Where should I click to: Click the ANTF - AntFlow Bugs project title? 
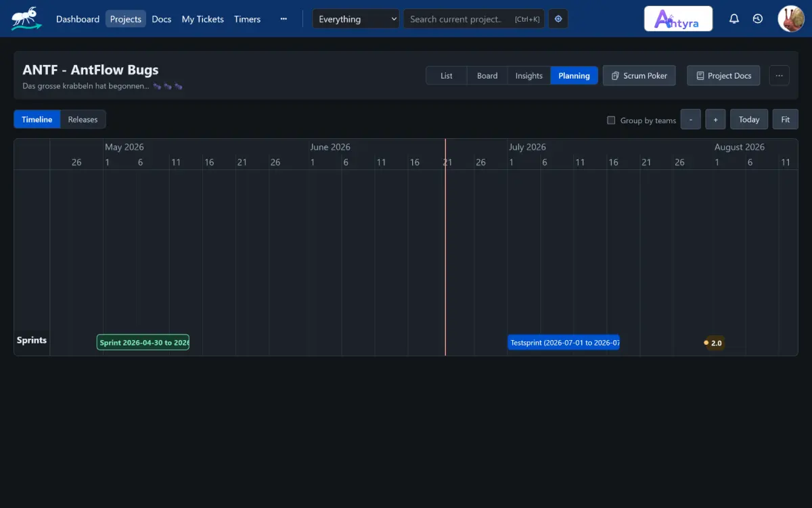(x=91, y=70)
